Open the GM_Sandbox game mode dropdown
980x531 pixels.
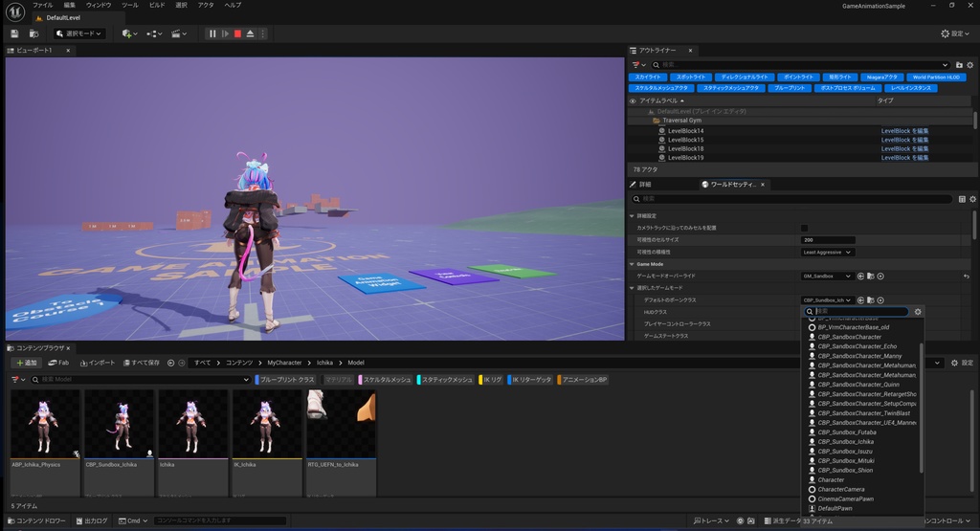coord(828,277)
